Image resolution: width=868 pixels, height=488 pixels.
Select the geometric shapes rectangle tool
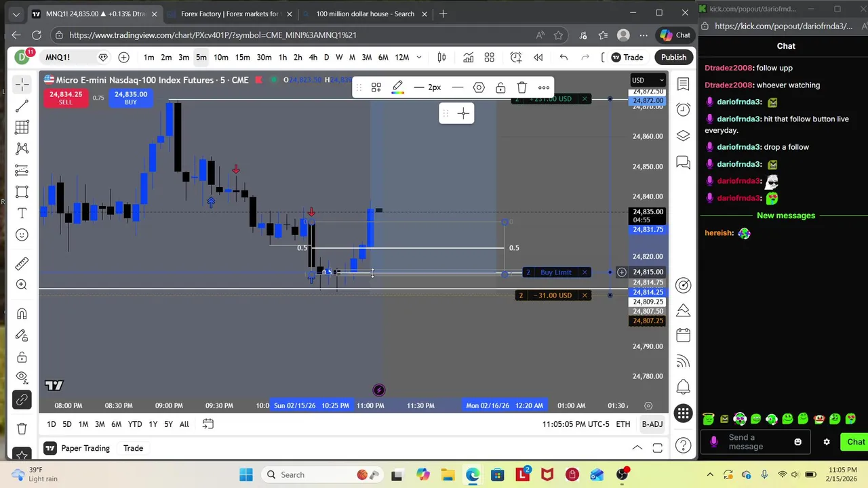(x=22, y=192)
